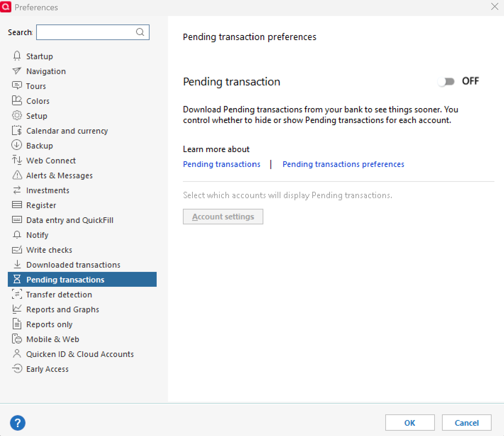Click the Web Connect arrows icon
Image resolution: width=504 pixels, height=436 pixels.
point(17,160)
